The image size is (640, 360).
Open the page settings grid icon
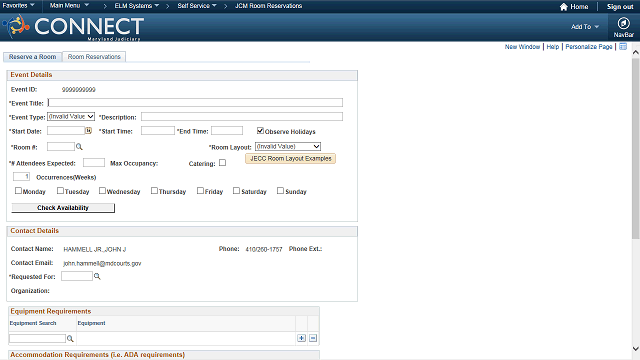(623, 47)
